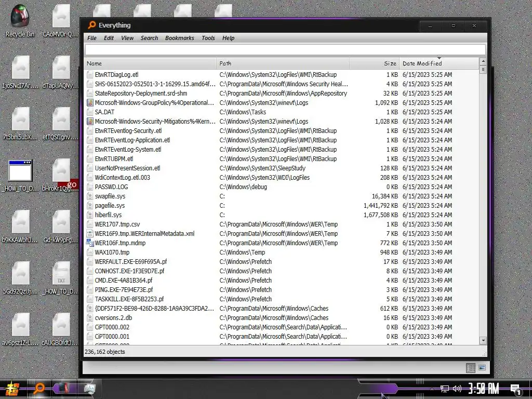Open the Help menu
This screenshot has width=532, height=399.
229,38
